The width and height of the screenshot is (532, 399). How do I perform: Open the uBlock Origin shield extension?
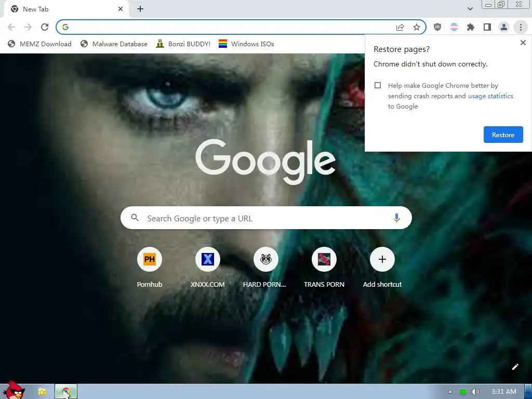point(437,27)
